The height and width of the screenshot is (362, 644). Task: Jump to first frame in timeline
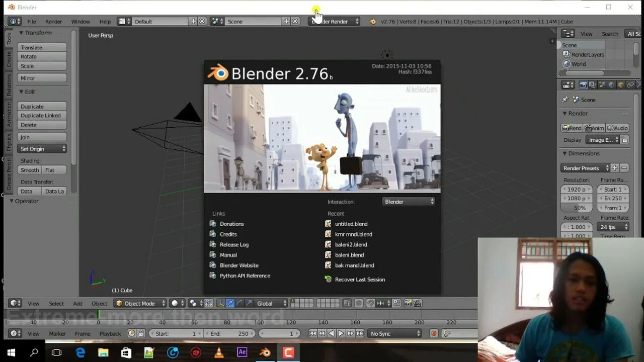312,333
